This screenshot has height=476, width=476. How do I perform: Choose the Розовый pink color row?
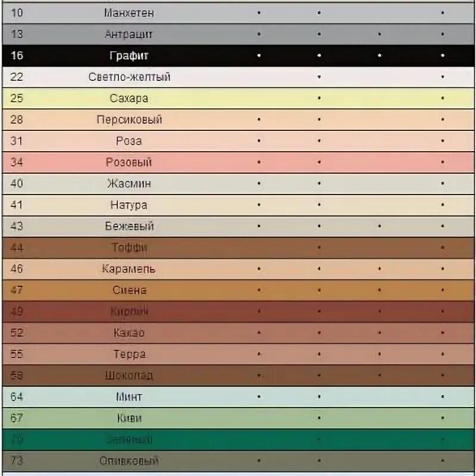coord(238,162)
